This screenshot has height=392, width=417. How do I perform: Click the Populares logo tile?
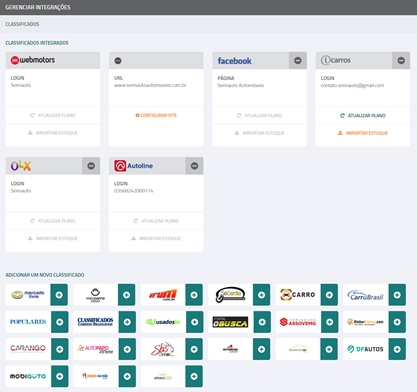point(28,322)
